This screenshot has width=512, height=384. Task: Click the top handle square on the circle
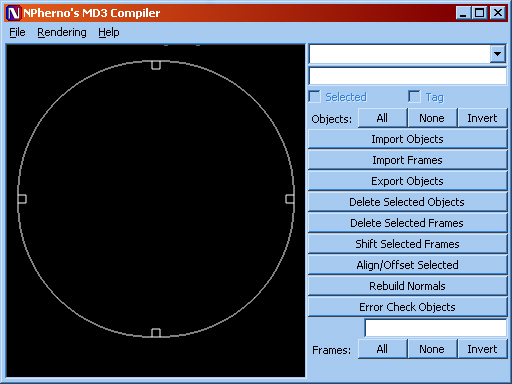pyautogui.click(x=156, y=65)
